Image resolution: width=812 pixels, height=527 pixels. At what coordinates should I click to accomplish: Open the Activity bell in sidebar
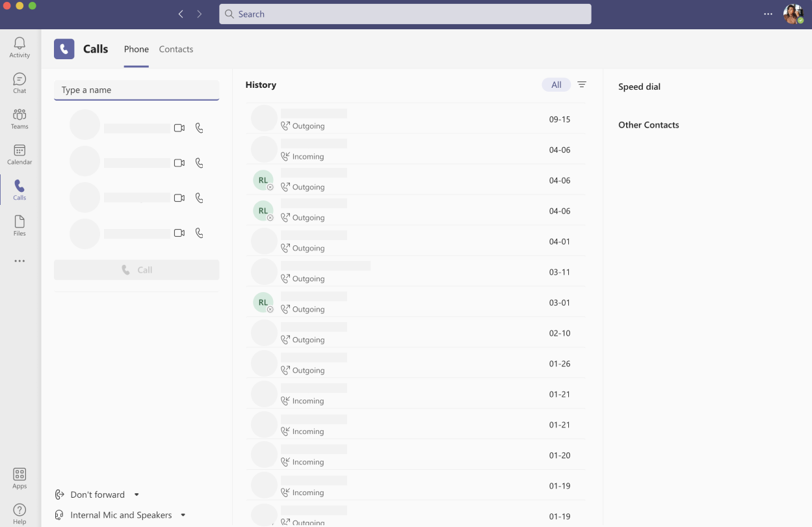pos(20,47)
